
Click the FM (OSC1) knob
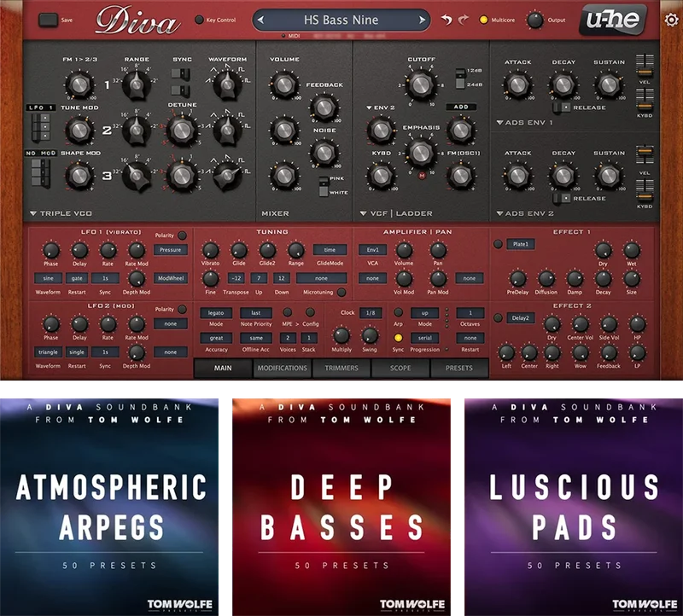coord(461,176)
